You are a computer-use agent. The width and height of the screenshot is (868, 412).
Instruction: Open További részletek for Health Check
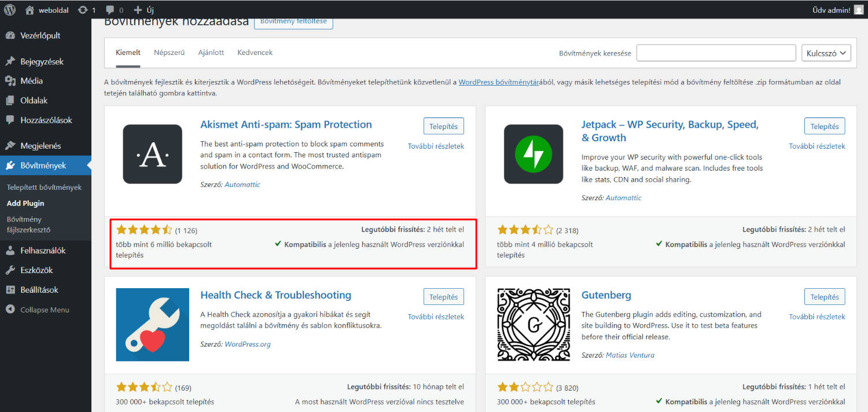tap(436, 317)
